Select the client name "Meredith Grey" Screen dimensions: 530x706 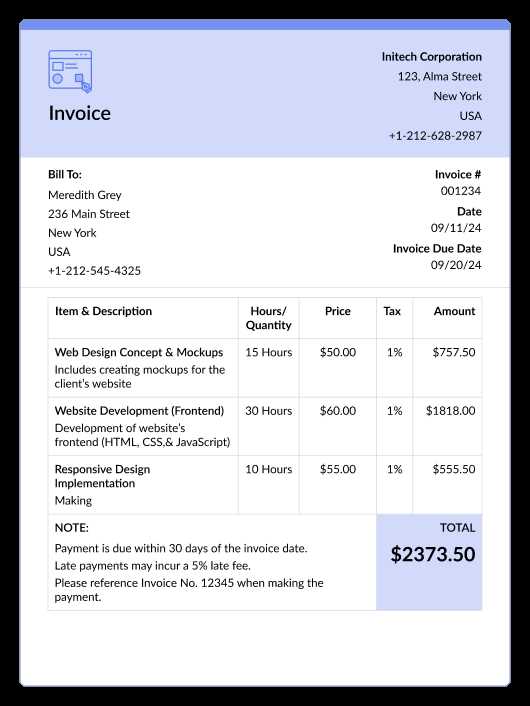tap(85, 195)
